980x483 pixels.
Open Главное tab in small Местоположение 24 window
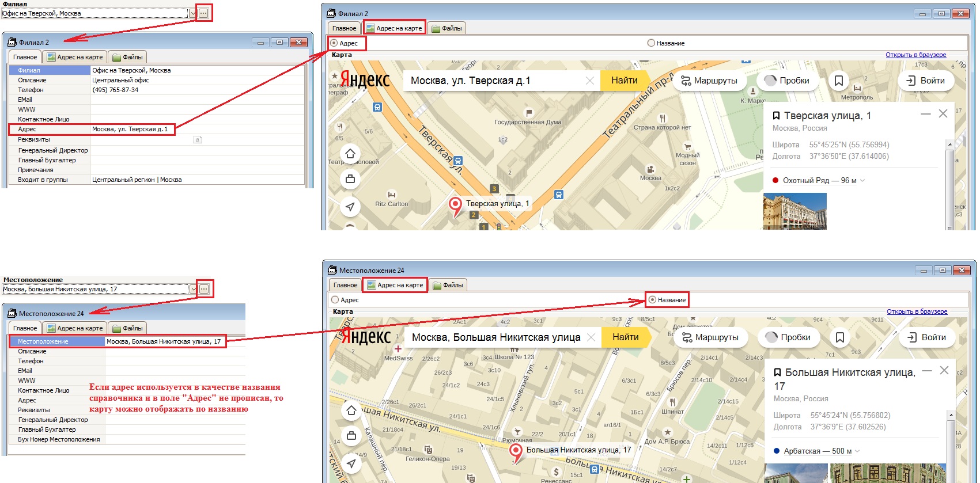25,328
